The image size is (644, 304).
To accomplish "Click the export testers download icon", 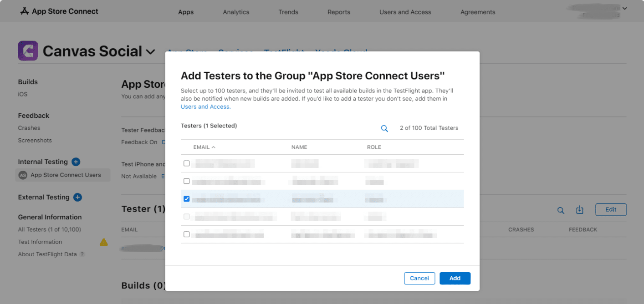I will pos(579,210).
